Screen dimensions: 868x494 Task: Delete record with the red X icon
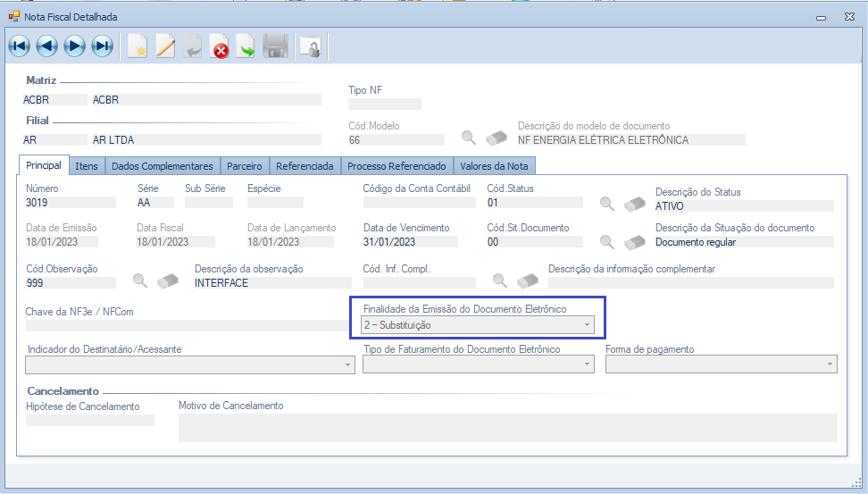(x=220, y=46)
